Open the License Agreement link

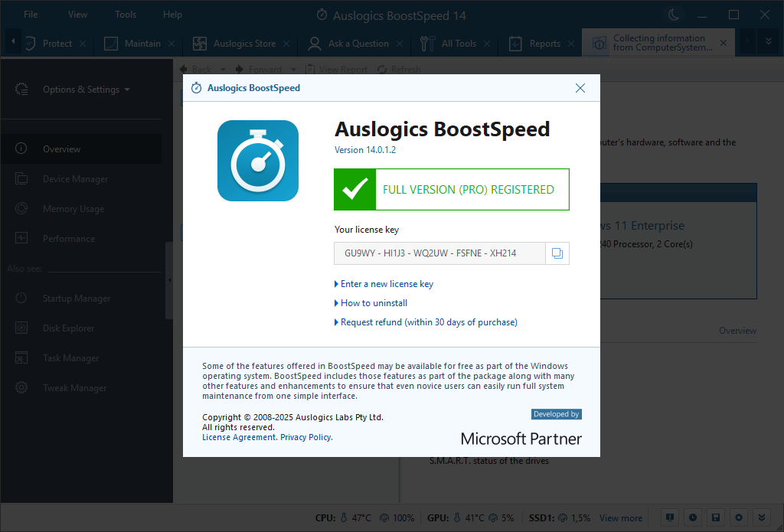click(x=239, y=437)
